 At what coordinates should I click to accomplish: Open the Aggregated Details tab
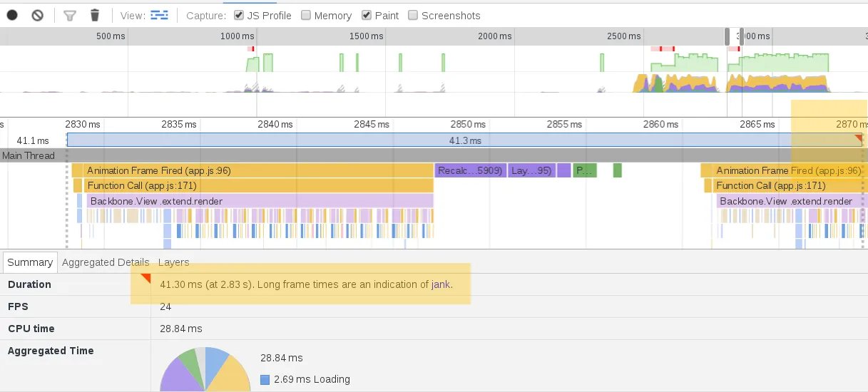106,262
